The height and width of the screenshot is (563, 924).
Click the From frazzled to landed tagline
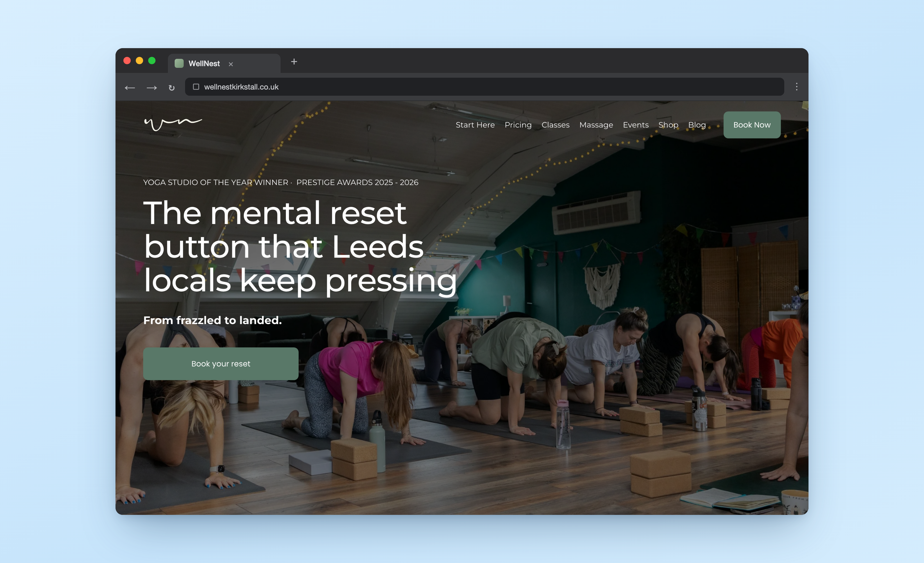213,320
